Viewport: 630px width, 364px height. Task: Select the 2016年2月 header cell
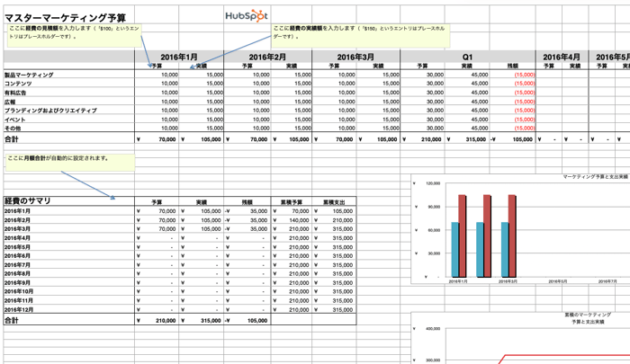(x=267, y=57)
